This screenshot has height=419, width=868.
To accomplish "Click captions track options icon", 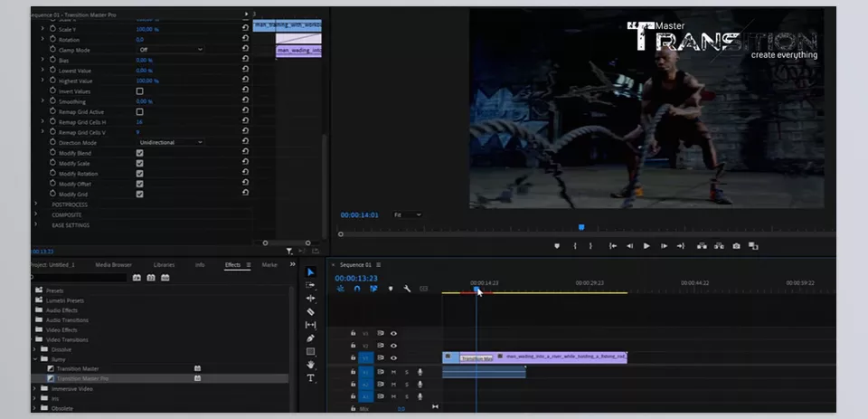I will tap(423, 289).
